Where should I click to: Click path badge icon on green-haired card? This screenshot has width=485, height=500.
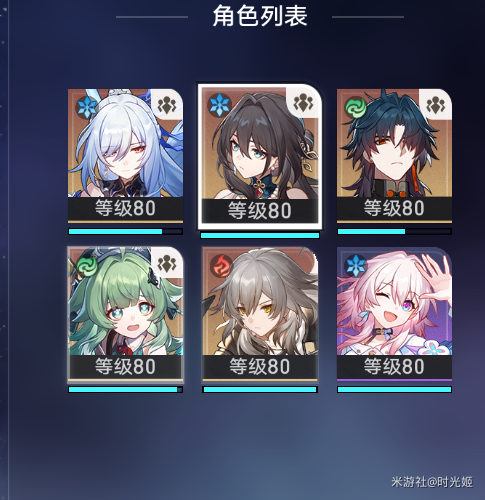pyautogui.click(x=167, y=264)
